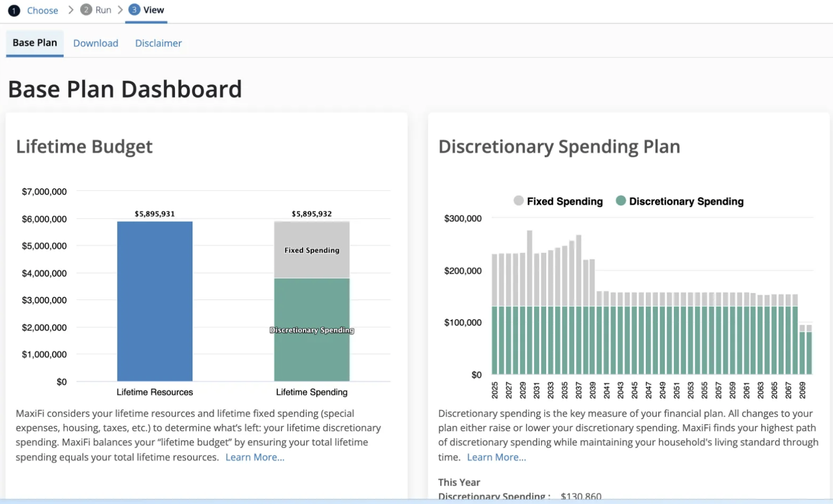
Task: Open the Download tab
Action: click(95, 43)
